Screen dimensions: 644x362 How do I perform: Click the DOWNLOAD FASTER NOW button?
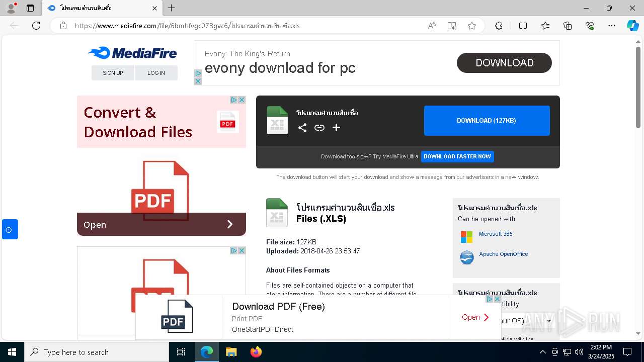tap(457, 156)
